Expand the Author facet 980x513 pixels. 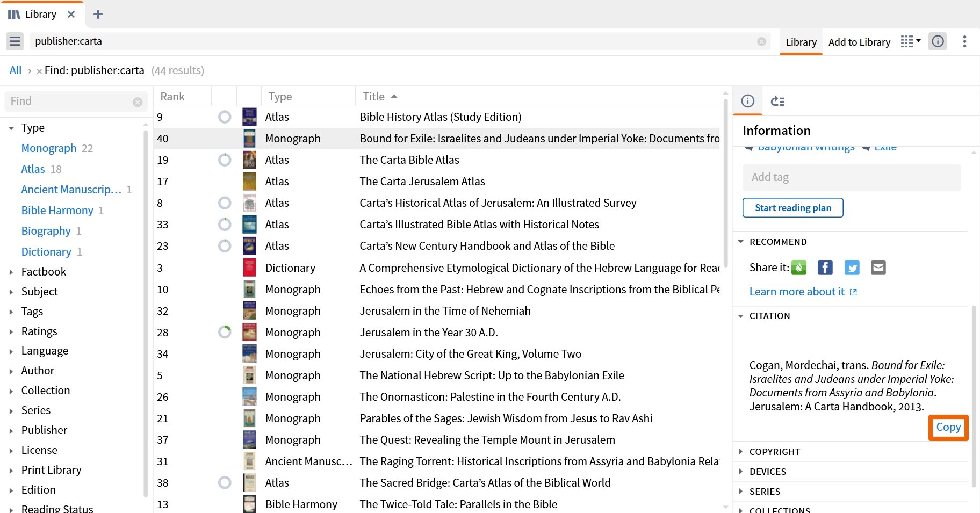pos(11,371)
